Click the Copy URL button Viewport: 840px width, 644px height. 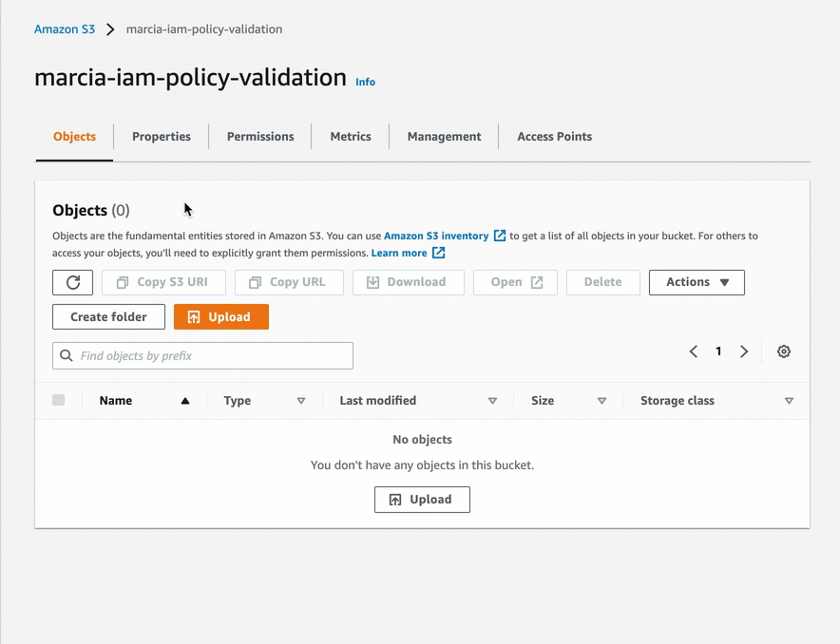point(289,282)
